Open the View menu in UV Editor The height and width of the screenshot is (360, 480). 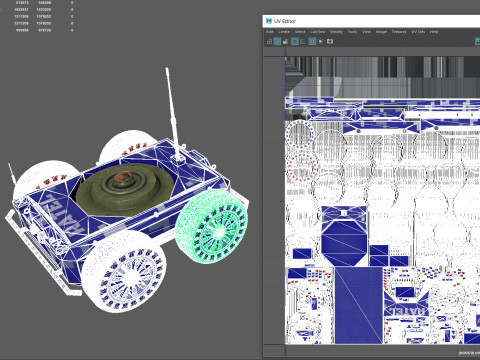366,32
